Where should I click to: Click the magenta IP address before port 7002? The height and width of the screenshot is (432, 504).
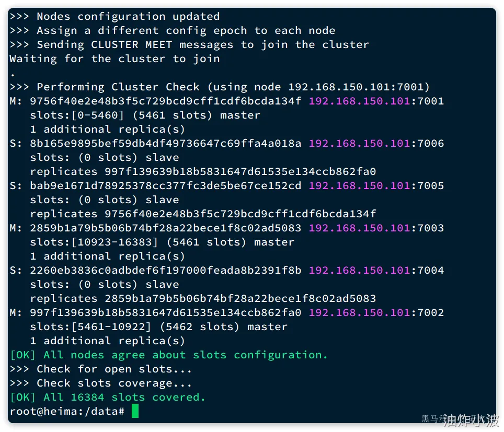point(359,312)
